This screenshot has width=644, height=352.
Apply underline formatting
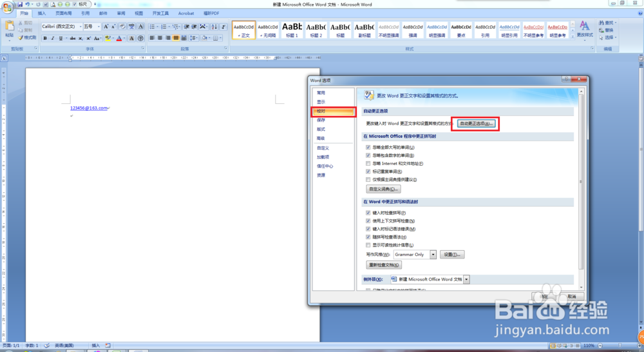[x=61, y=38]
